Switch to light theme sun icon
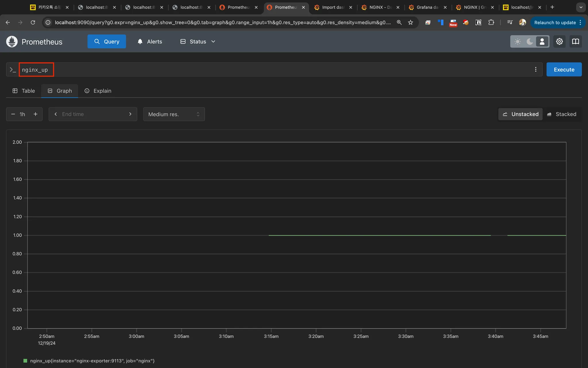 click(517, 41)
